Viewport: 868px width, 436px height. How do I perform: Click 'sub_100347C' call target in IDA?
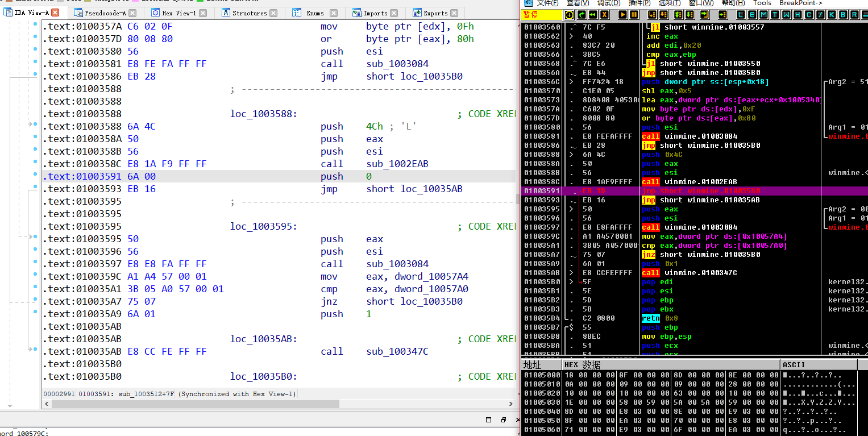pyautogui.click(x=397, y=351)
